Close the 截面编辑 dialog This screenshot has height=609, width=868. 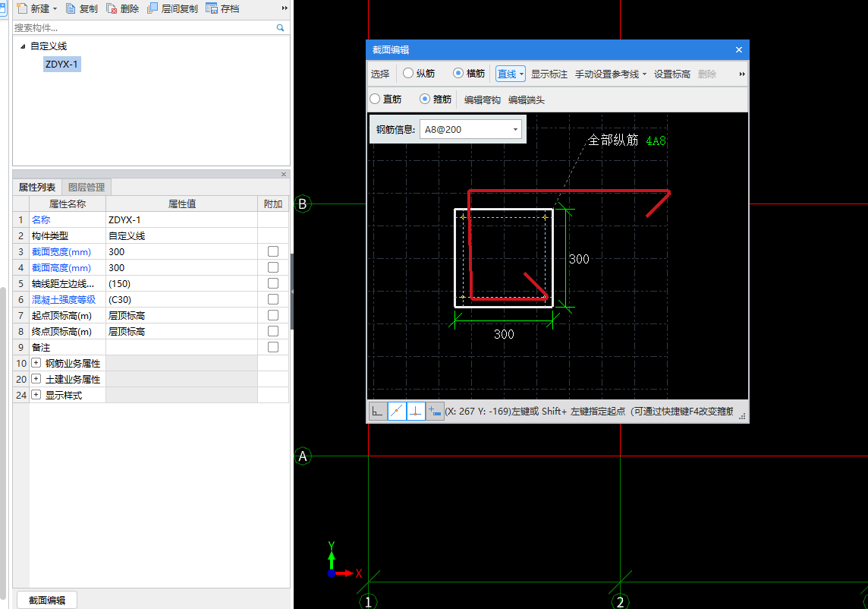click(x=738, y=50)
